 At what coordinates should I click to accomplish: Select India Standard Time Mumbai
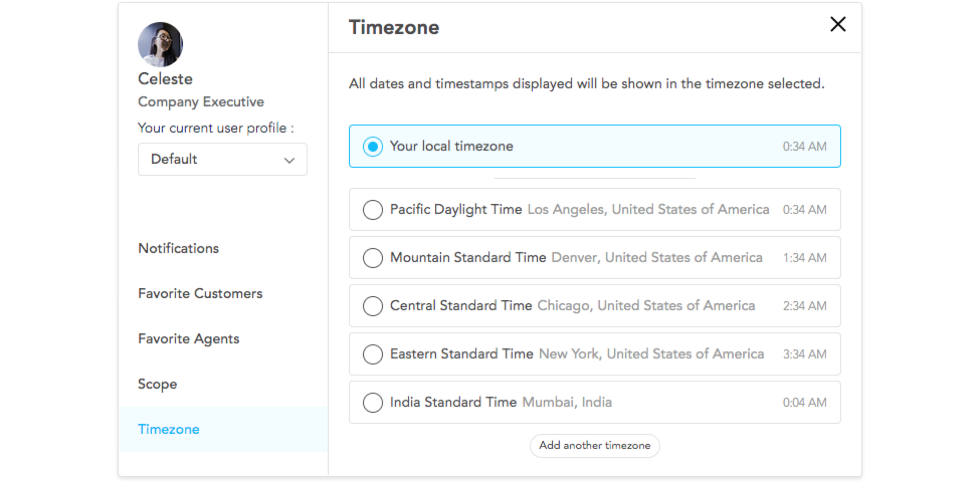595,402
